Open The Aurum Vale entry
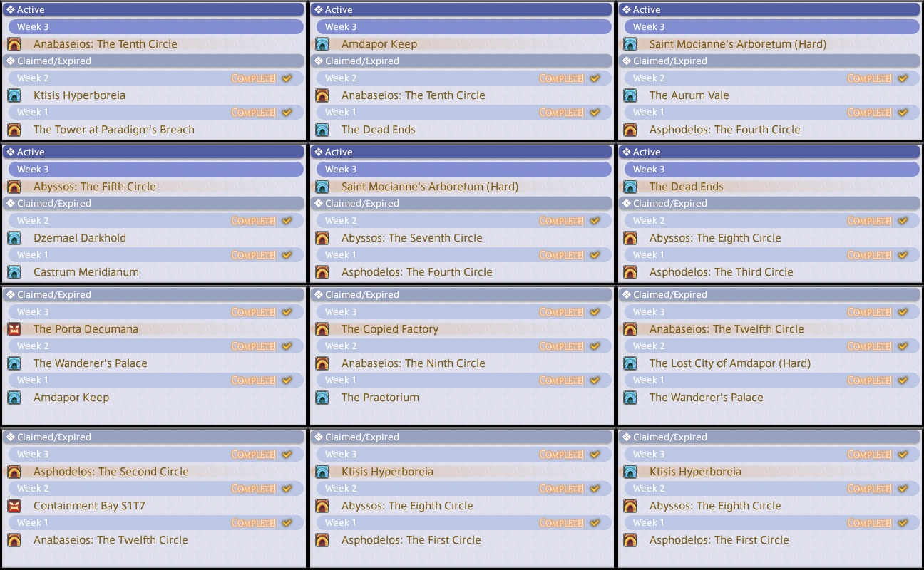Screen dimensions: 924x570 tap(689, 95)
